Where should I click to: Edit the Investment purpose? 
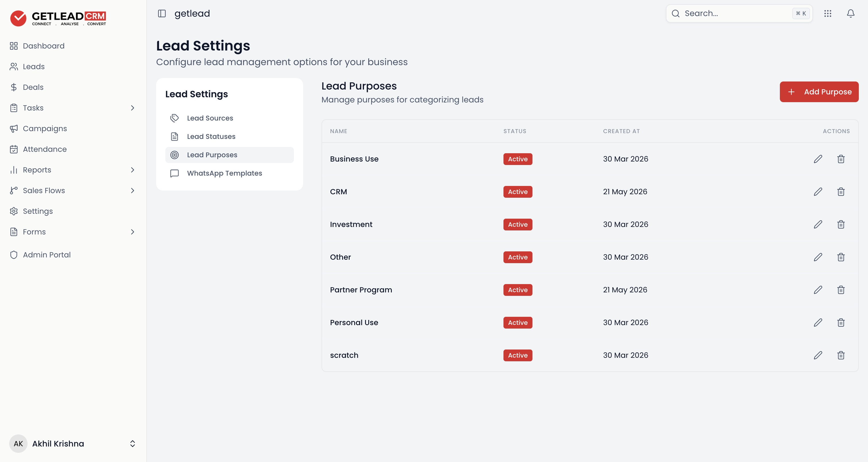coord(818,224)
